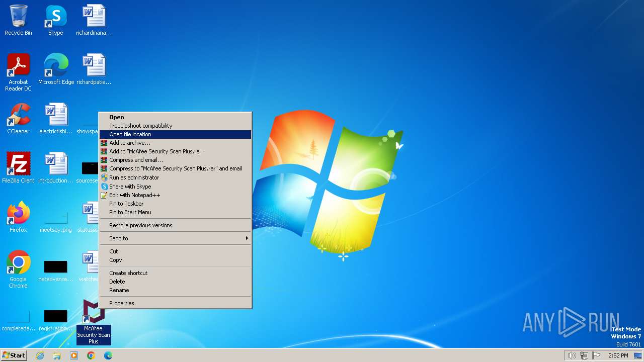Viewport: 644px width, 362px height.
Task: Choose Copy in the context menu
Action: pyautogui.click(x=175, y=260)
